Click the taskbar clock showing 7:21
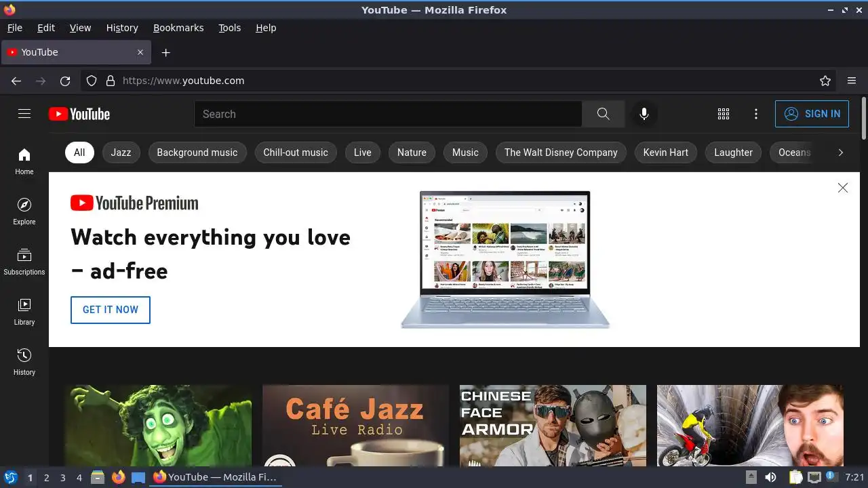Image resolution: width=868 pixels, height=488 pixels. click(854, 477)
